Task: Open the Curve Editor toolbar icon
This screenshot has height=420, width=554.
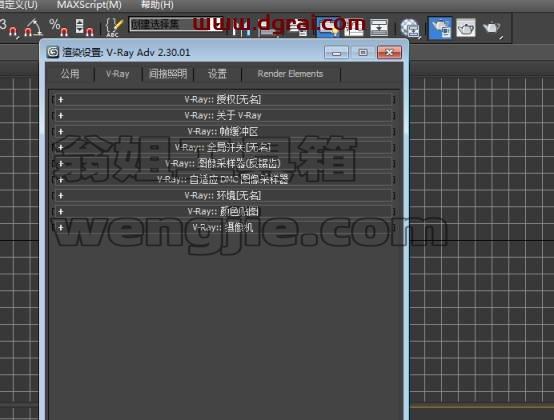Action: click(x=353, y=28)
